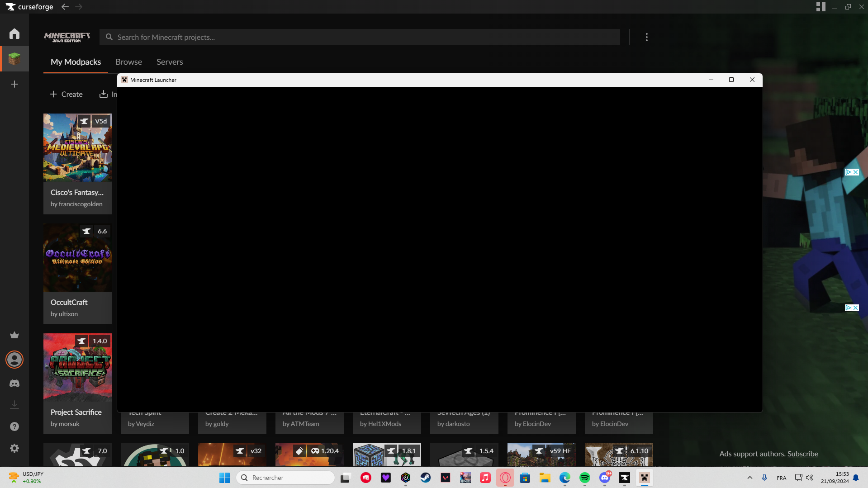The width and height of the screenshot is (868, 488).
Task: Open the modpack card with version 7.0
Action: pyautogui.click(x=77, y=455)
